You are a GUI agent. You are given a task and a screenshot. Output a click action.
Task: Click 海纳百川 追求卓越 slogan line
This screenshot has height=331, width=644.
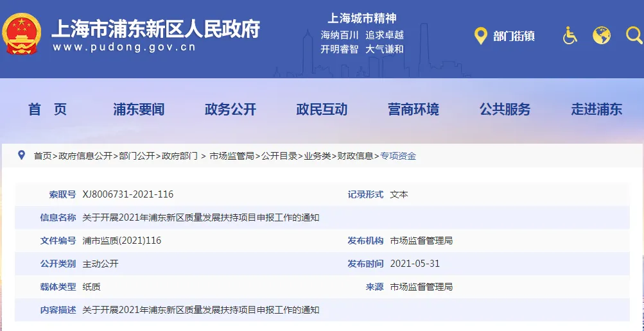tap(362, 35)
